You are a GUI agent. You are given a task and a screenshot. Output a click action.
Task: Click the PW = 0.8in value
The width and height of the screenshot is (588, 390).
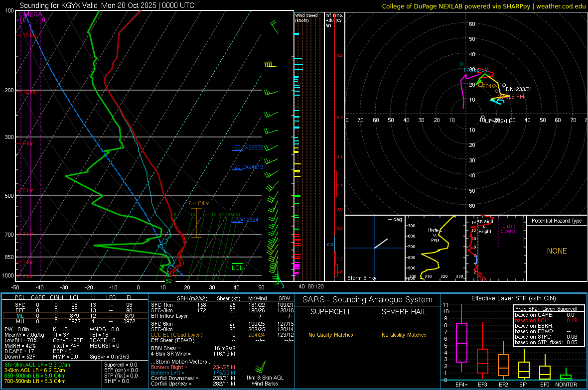[17, 329]
